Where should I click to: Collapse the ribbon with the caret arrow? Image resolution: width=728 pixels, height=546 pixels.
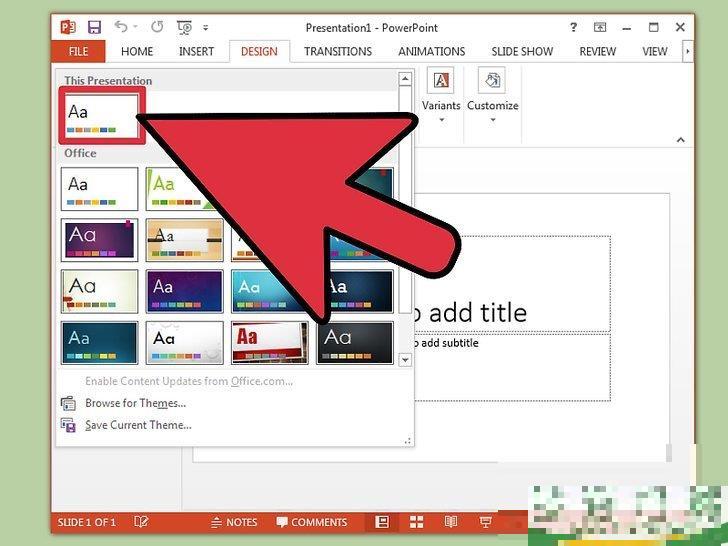pyautogui.click(x=681, y=139)
